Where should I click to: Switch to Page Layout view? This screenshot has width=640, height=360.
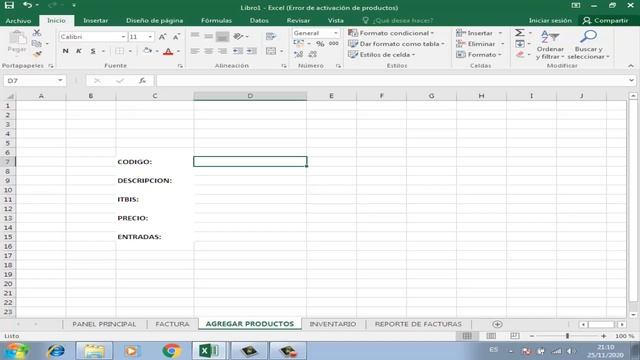491,336
